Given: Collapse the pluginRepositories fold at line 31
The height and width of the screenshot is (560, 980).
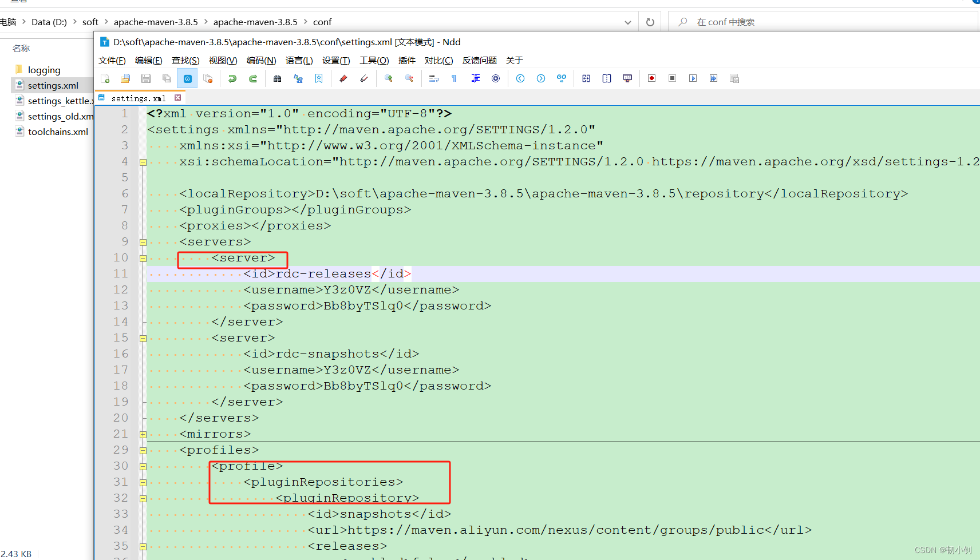Looking at the screenshot, I should tap(143, 483).
